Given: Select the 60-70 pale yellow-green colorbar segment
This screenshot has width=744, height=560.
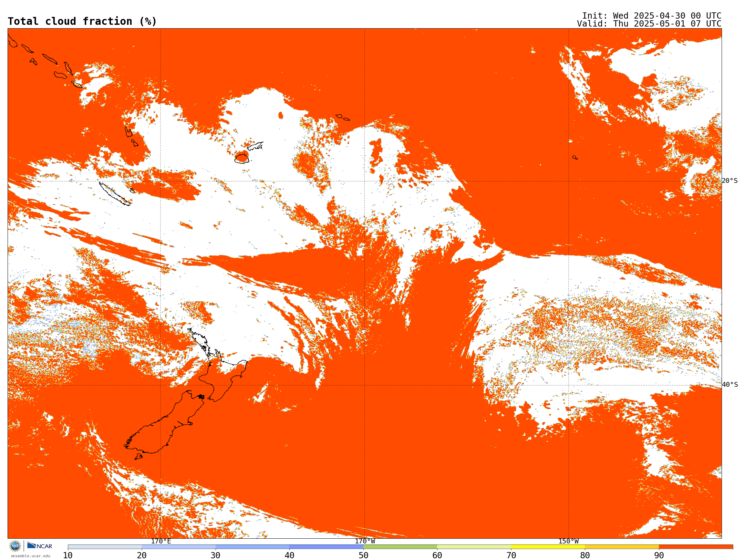Looking at the screenshot, I should point(474,547).
